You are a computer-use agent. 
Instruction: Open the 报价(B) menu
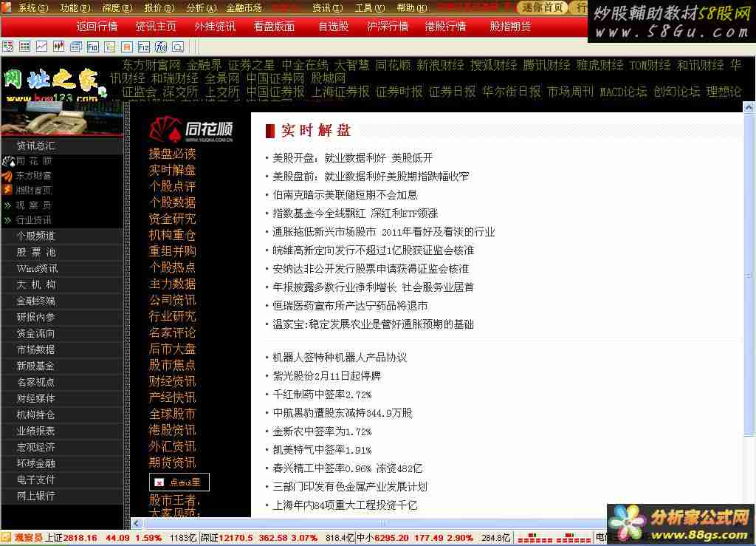click(159, 7)
